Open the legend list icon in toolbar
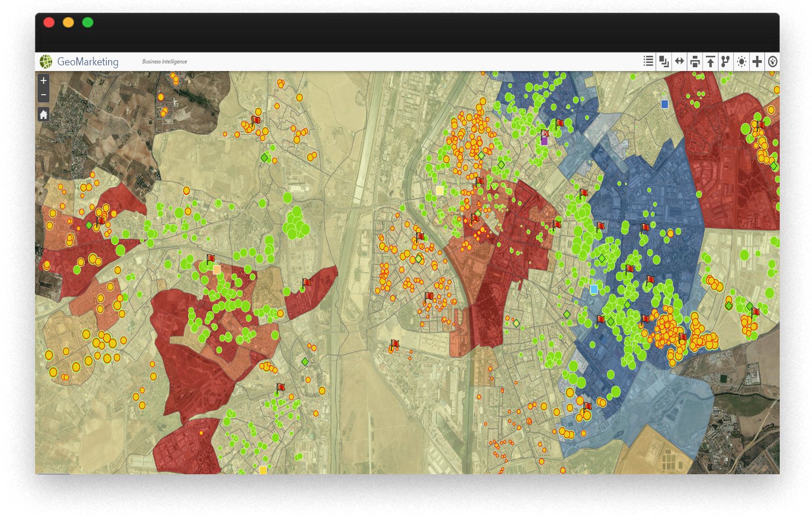Viewport: 812px width, 524px height. [x=648, y=61]
